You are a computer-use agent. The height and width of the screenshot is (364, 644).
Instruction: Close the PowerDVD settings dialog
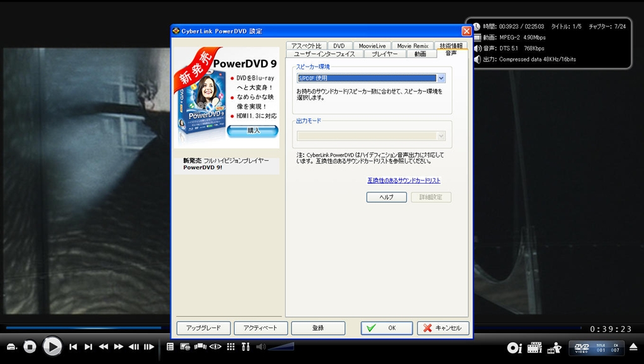(467, 31)
